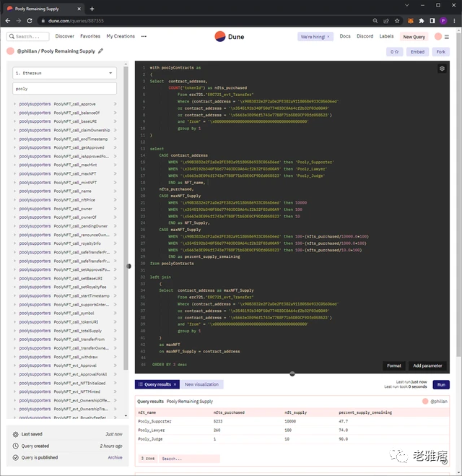Open the browser tab search chevron
Viewport: 462px width, 476px height.
pyautogui.click(x=407, y=5)
